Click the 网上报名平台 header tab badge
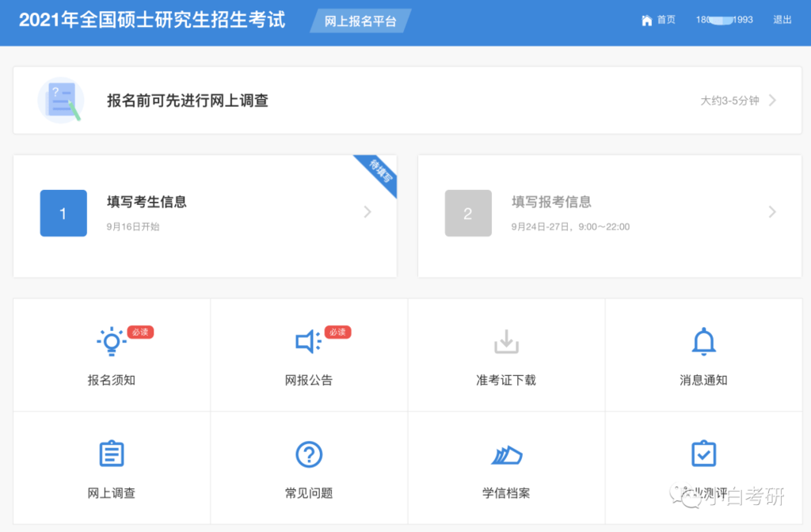 (359, 21)
